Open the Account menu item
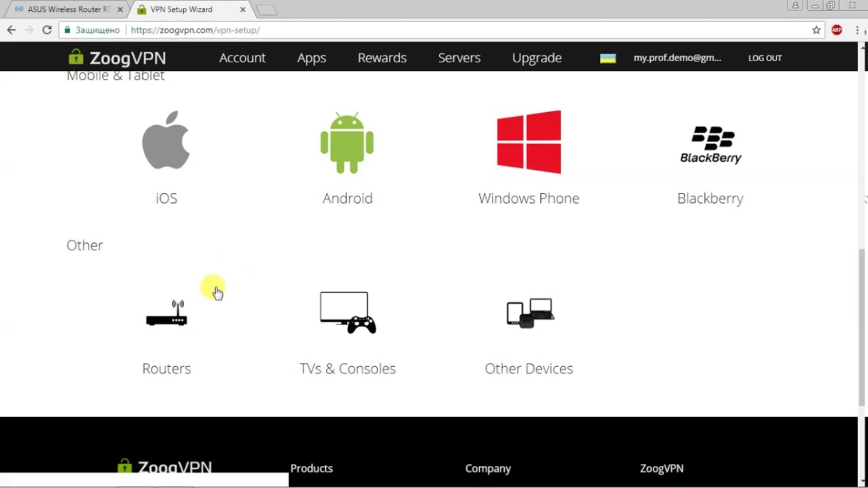 (x=242, y=58)
